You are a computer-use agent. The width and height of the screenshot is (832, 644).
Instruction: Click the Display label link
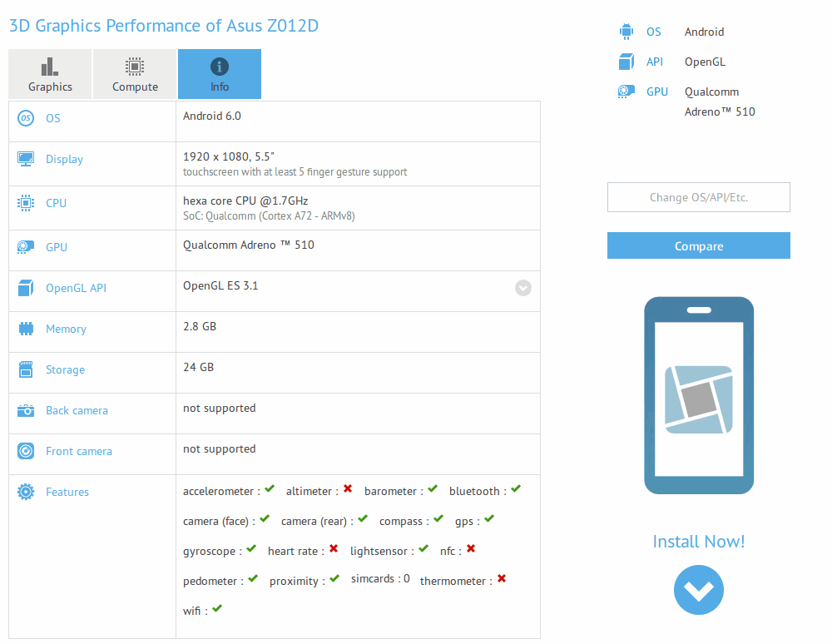coord(64,159)
